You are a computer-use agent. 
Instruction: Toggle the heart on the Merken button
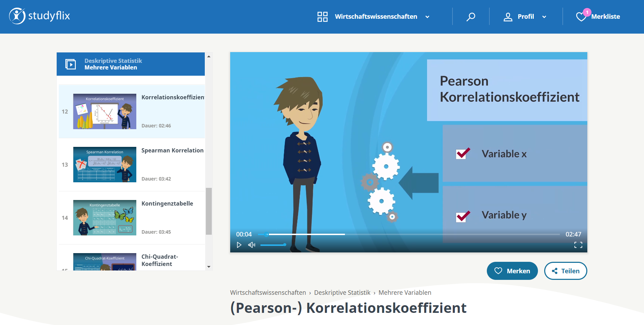(x=498, y=271)
